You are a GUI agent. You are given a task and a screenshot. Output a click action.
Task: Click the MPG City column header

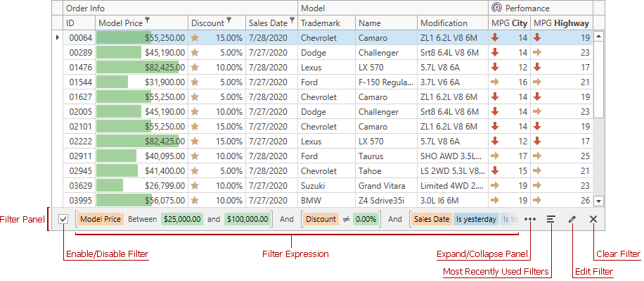pyautogui.click(x=509, y=23)
